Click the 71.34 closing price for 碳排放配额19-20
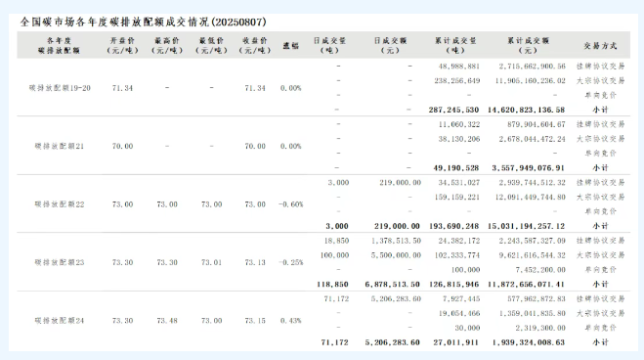Viewport: 644px width, 360px height. (x=255, y=88)
